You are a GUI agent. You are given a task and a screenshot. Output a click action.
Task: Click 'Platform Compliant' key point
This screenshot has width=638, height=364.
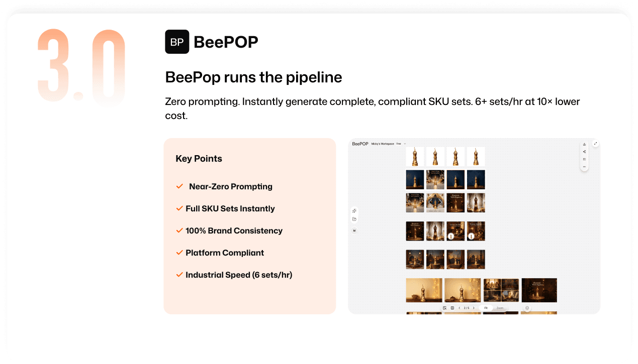coord(225,253)
